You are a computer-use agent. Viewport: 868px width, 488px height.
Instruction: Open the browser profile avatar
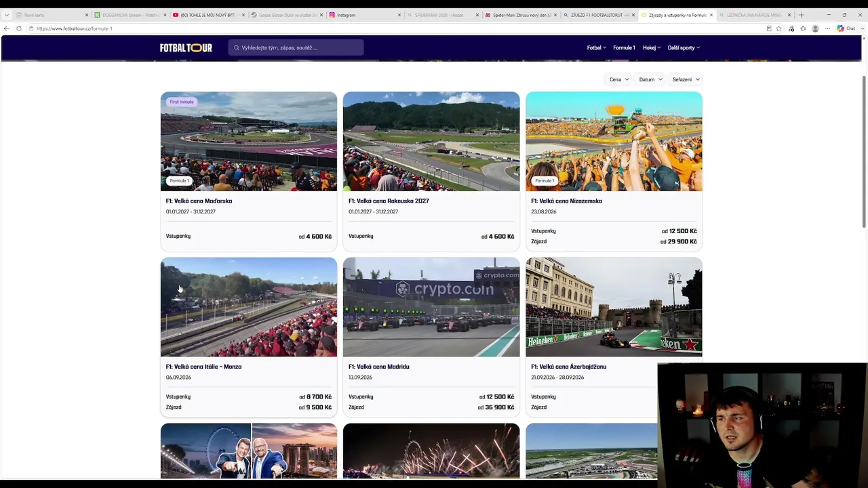pyautogui.click(x=815, y=28)
